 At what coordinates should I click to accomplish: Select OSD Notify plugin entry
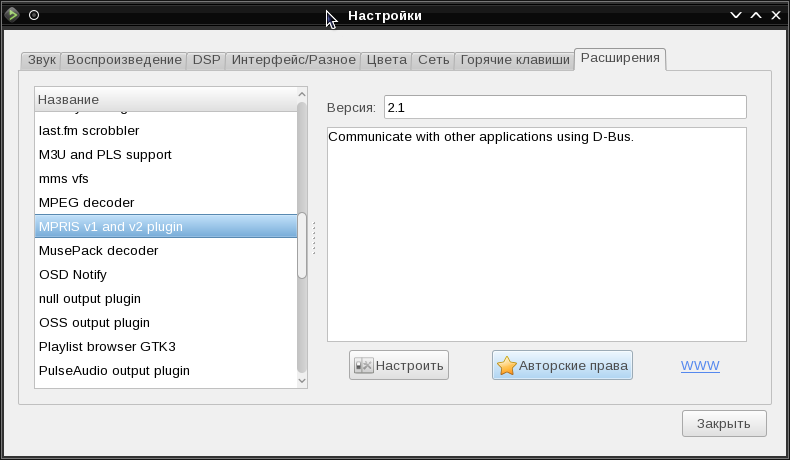73,275
